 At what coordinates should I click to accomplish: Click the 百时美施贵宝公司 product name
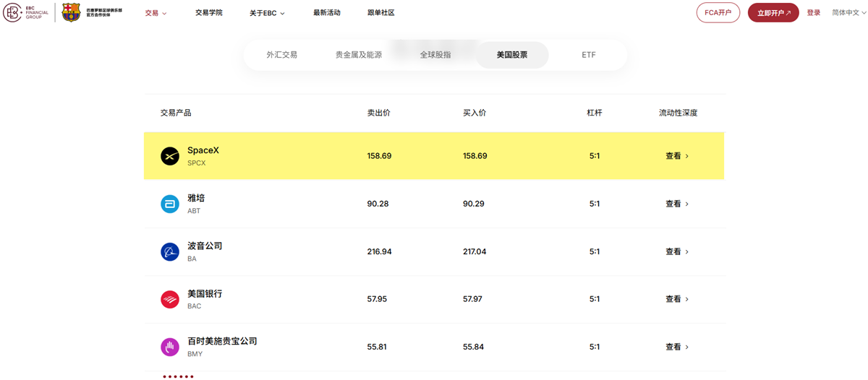pos(222,341)
